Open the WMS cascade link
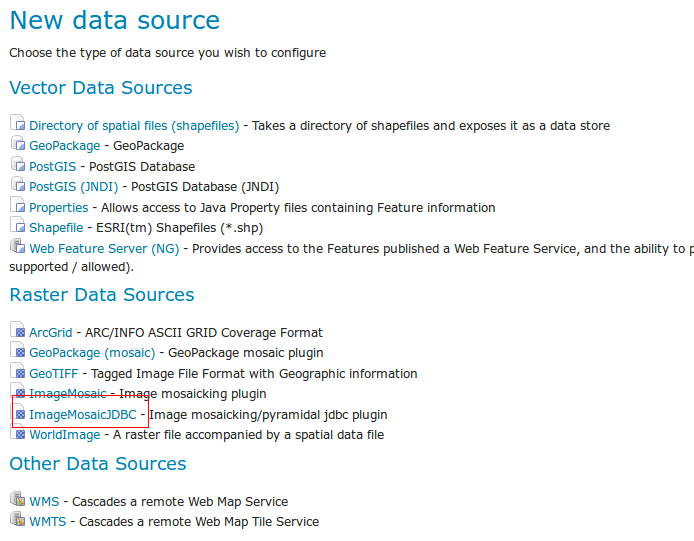Image resolution: width=694 pixels, height=541 pixels. tap(44, 502)
